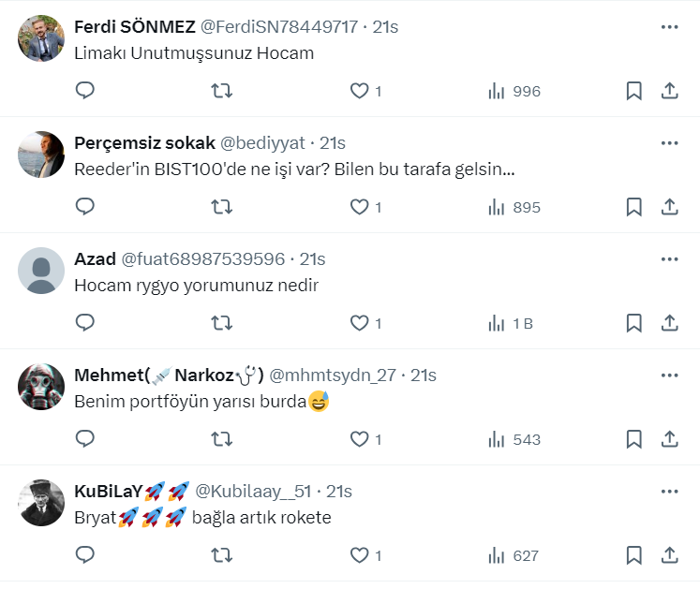Screen dimensions: 700x589
Task: Open KuBiLaY's profile avatar
Action: point(41,504)
